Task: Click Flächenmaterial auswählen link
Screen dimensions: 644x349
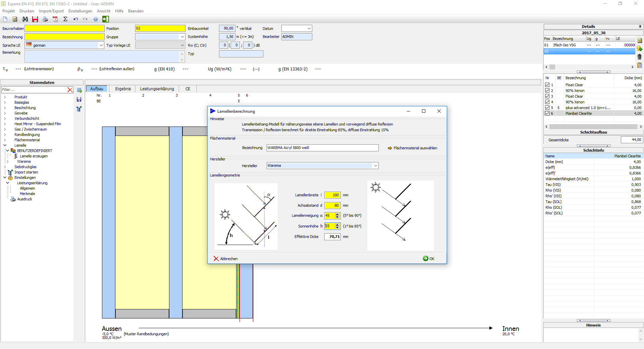Action: click(x=413, y=148)
